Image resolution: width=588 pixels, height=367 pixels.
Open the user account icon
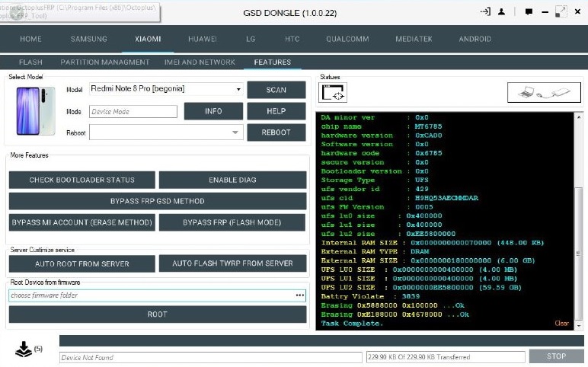(501, 12)
